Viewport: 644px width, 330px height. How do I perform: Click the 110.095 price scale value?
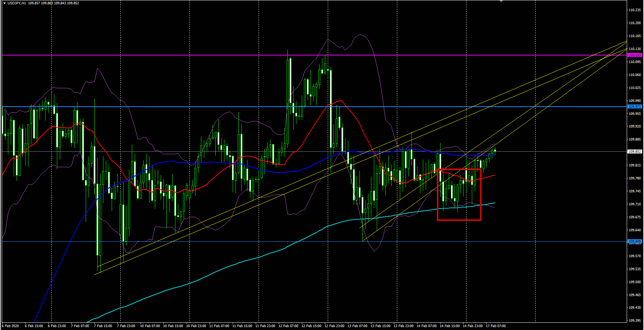pyautogui.click(x=635, y=62)
